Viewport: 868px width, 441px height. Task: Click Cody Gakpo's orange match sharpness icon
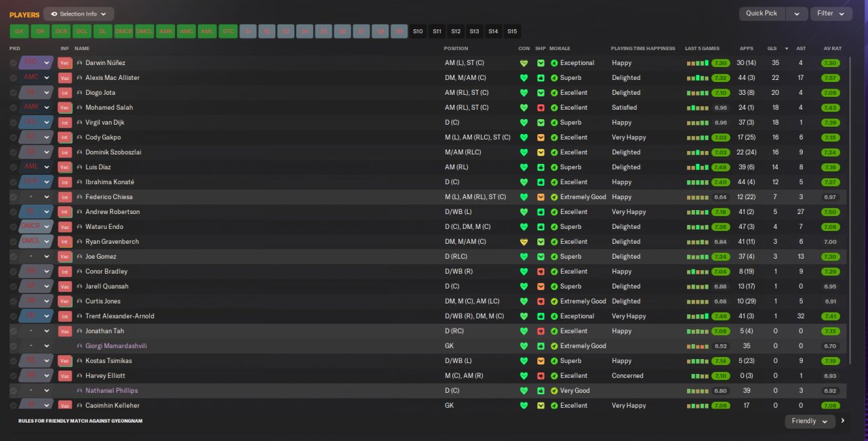click(x=540, y=138)
